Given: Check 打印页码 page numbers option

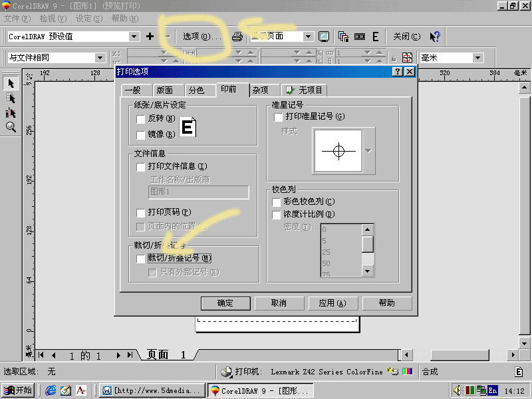Looking at the screenshot, I should tap(140, 213).
